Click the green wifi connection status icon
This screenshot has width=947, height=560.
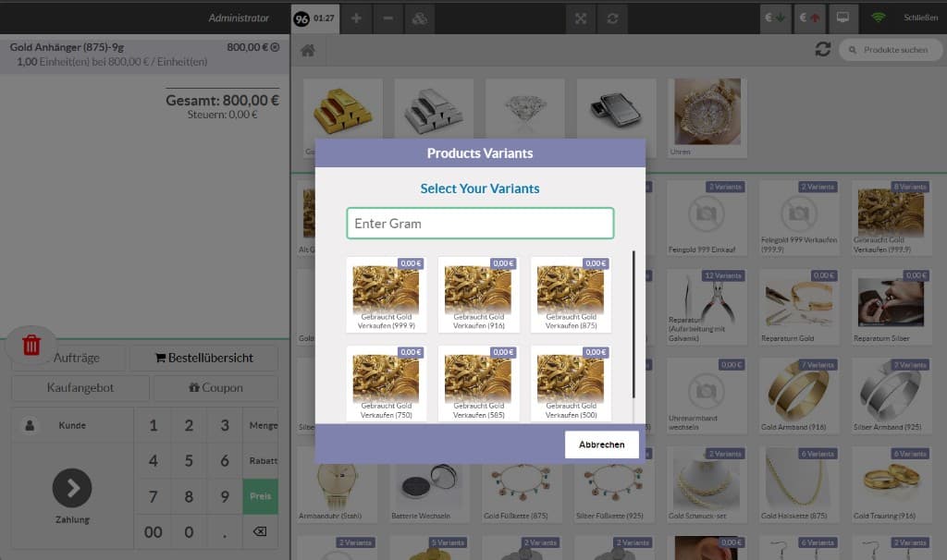pos(879,18)
